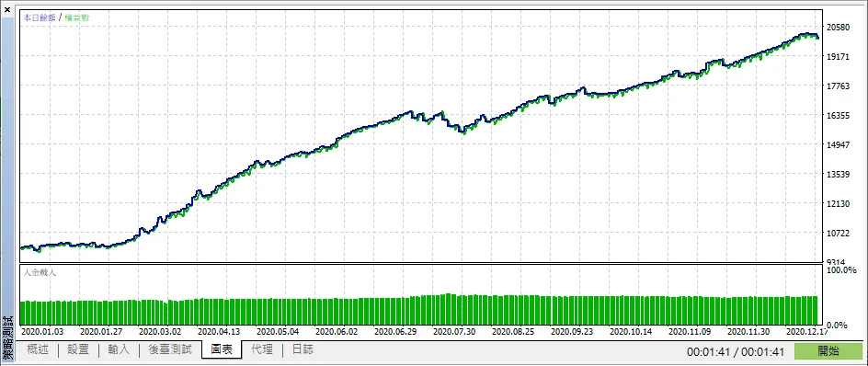Screen dimensions: 868x366
Task: Switch to the 日誌 tab
Action: tap(303, 350)
